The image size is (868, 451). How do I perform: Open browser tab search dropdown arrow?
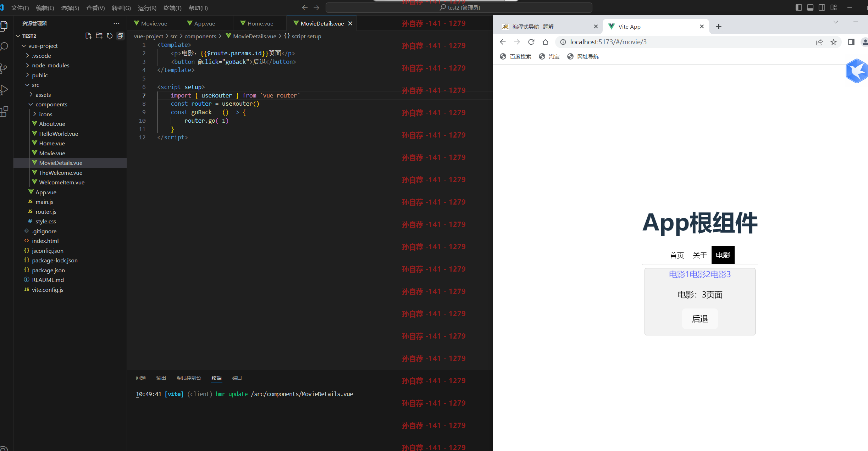point(836,22)
